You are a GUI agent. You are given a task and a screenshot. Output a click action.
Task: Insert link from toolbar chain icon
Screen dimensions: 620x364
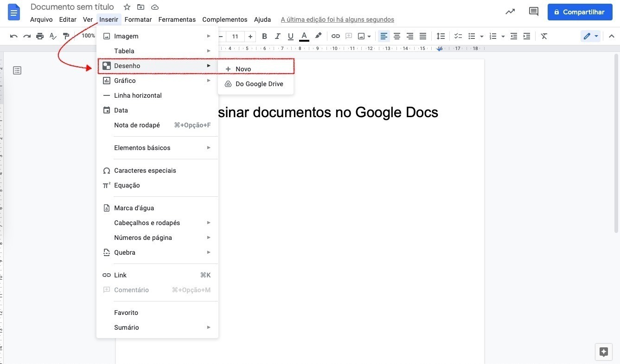336,36
